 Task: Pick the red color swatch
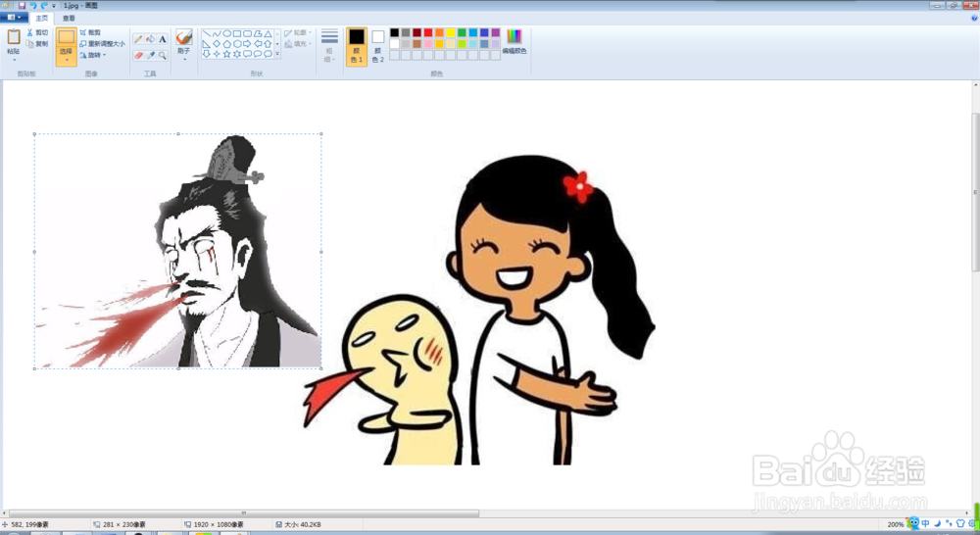(428, 32)
